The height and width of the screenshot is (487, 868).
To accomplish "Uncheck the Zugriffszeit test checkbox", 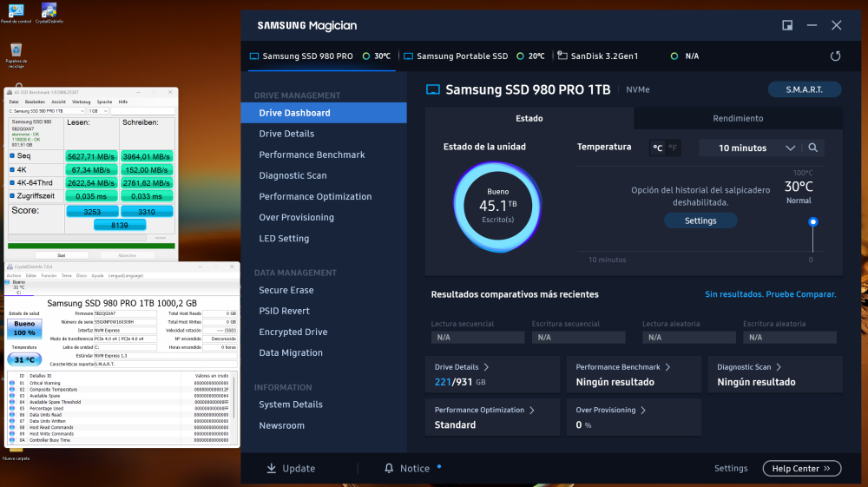I will click(x=12, y=196).
